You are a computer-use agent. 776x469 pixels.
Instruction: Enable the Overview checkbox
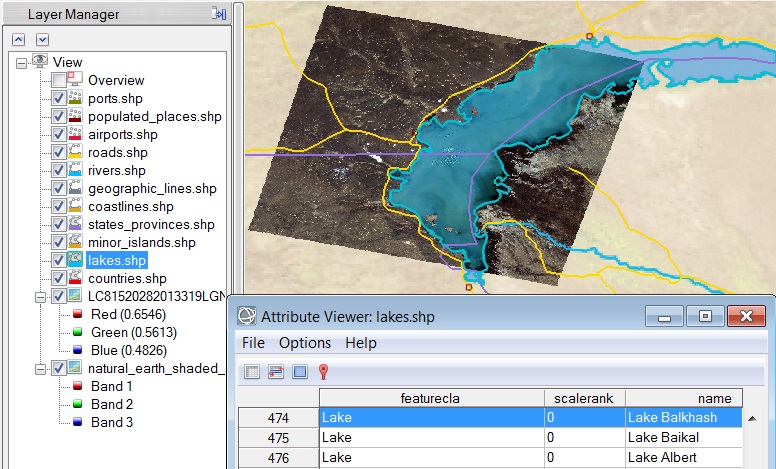coord(59,80)
